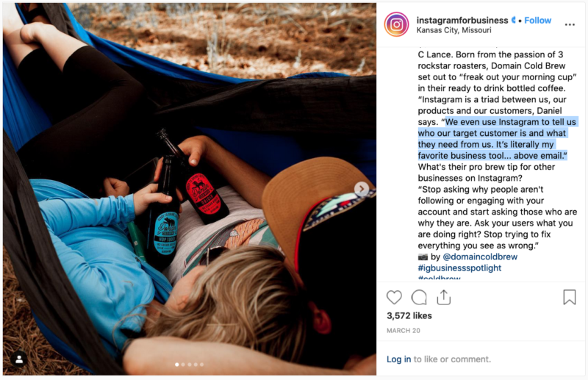Open comments with the speech bubble icon
Viewport: 588px width, 380px height.
(x=419, y=298)
